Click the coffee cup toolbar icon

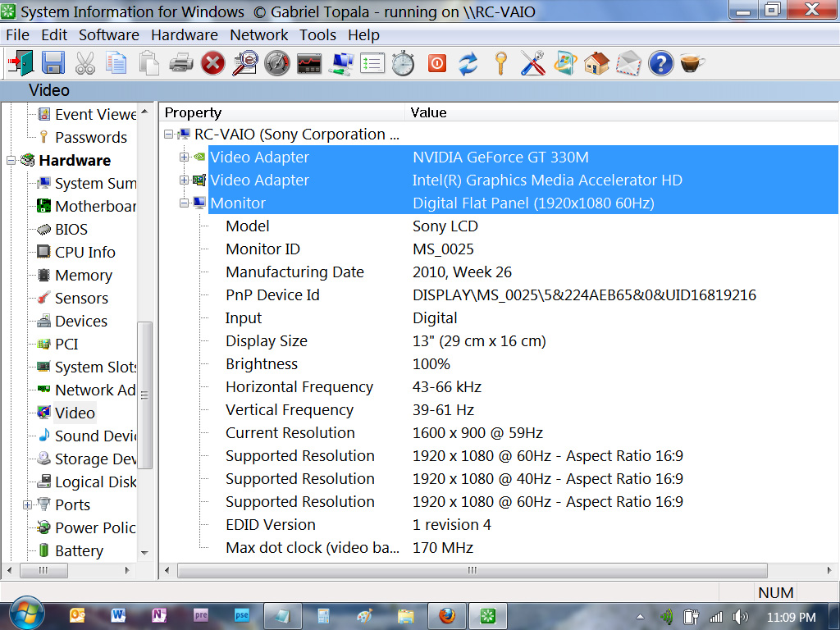[692, 63]
